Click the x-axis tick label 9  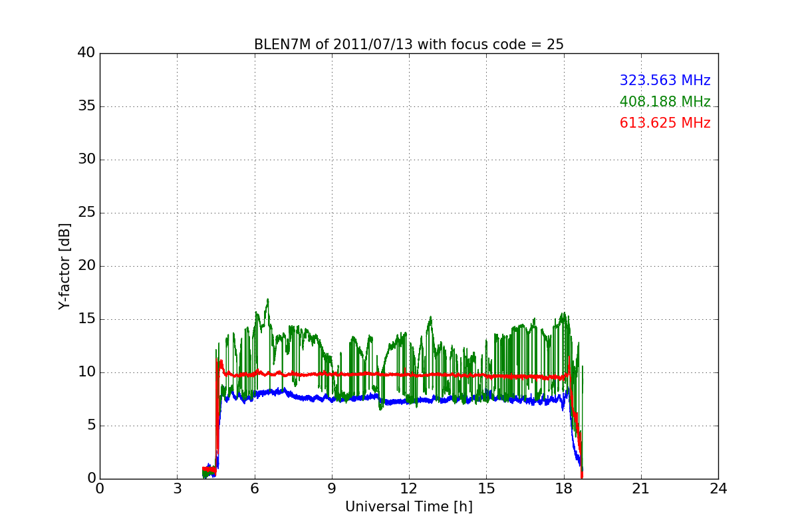tap(332, 489)
